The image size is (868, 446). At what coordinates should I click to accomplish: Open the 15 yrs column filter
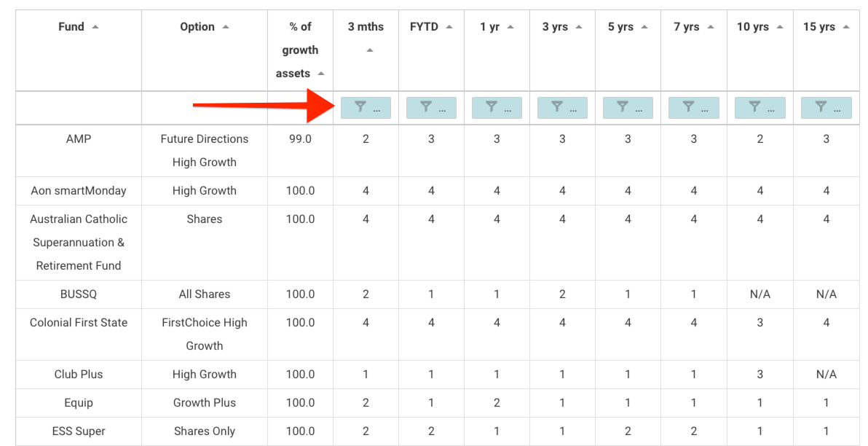[826, 107]
